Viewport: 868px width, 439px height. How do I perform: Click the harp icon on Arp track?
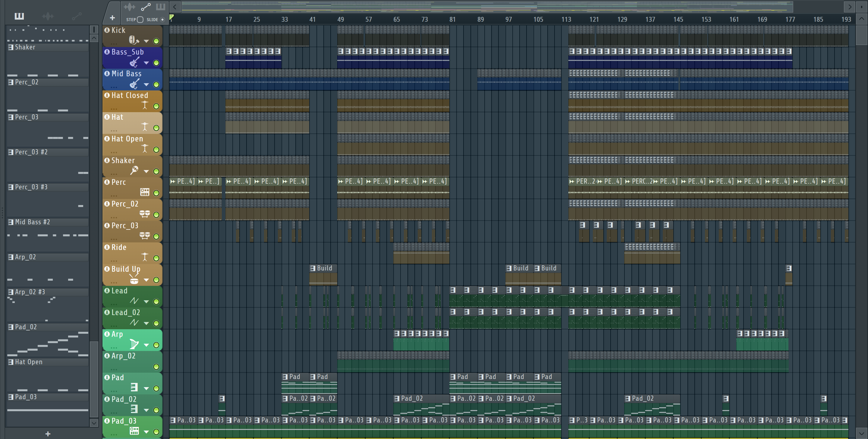coord(134,344)
